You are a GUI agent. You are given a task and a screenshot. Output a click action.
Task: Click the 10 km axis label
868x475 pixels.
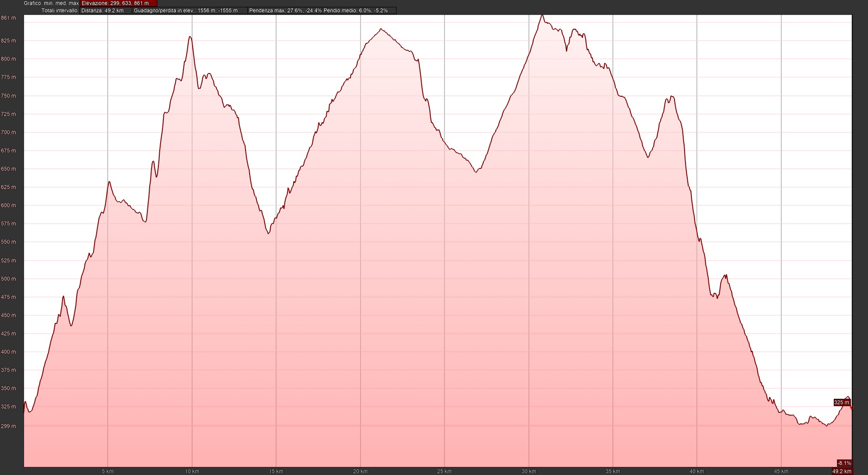192,471
